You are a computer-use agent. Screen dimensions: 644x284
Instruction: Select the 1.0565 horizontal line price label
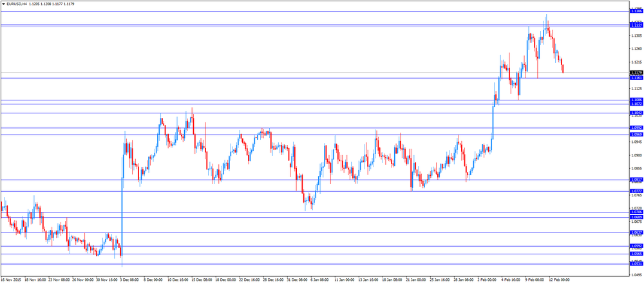click(x=636, y=254)
